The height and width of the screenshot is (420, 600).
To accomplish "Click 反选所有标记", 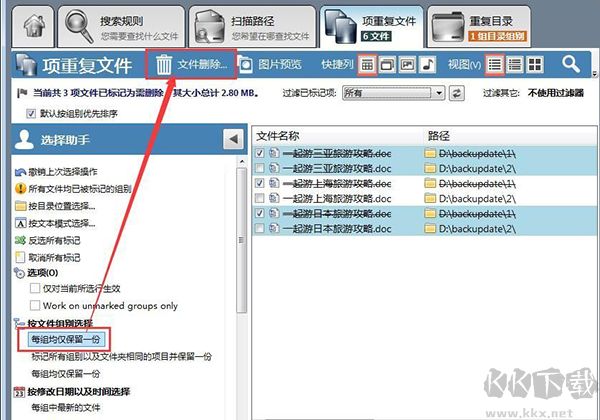I will pos(54,241).
